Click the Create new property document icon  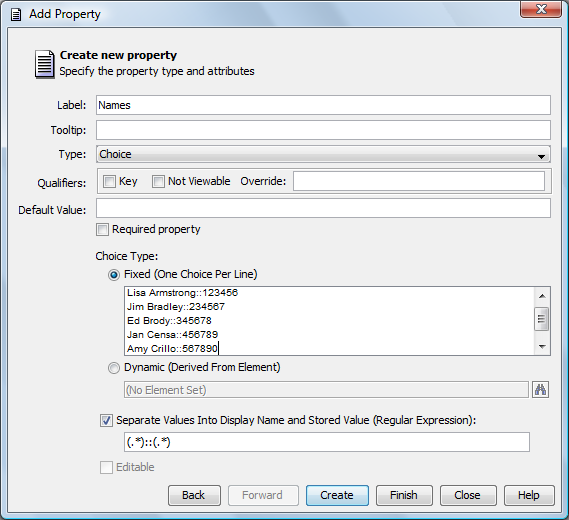[45, 64]
